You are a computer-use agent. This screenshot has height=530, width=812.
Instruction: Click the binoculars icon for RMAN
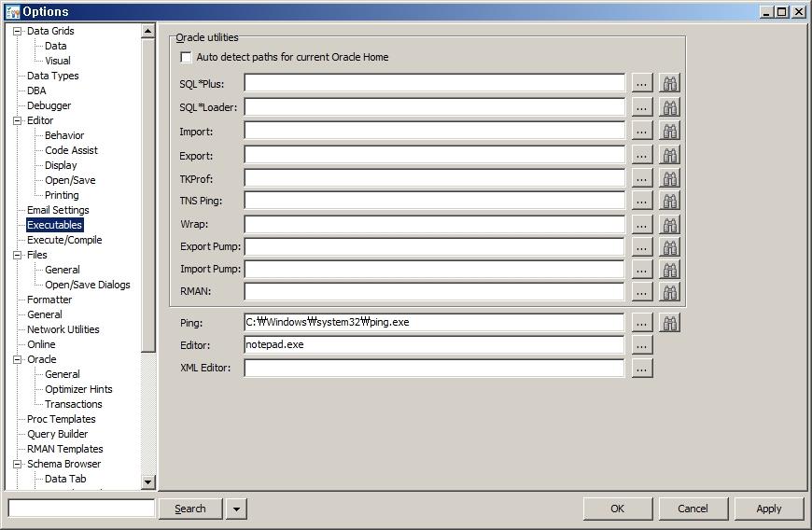(x=669, y=292)
